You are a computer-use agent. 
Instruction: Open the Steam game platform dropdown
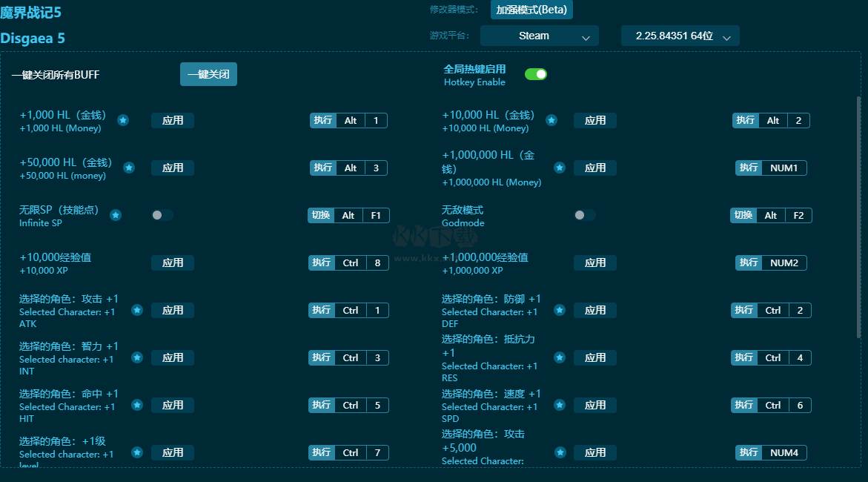(x=540, y=36)
